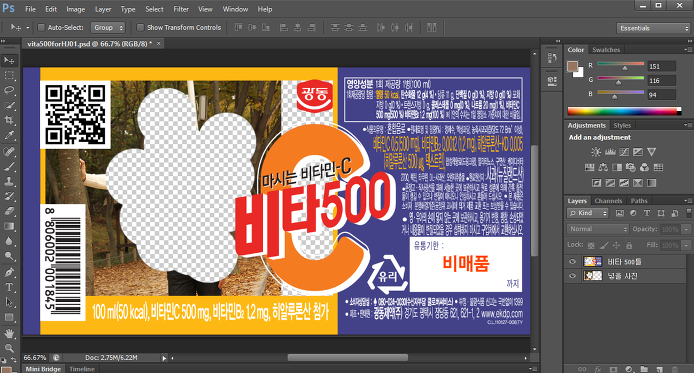Hide the 비타 500틀 layer
The height and width of the screenshot is (373, 694).
pyautogui.click(x=572, y=261)
